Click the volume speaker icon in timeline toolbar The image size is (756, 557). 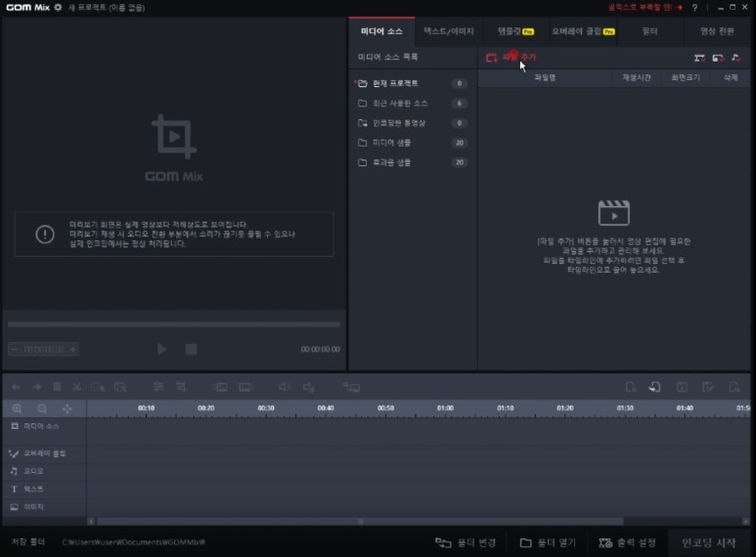(x=284, y=387)
